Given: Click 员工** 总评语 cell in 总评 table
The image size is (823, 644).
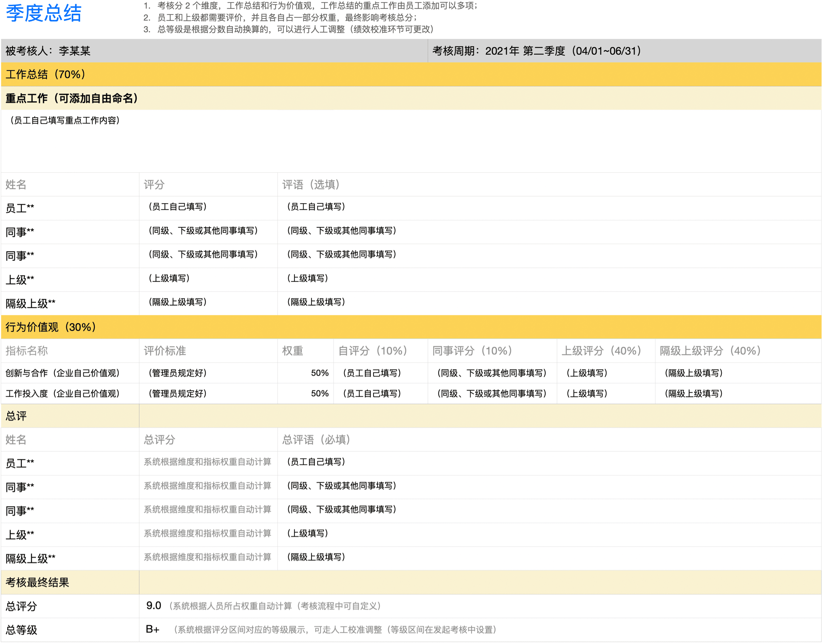Looking at the screenshot, I should 550,463.
